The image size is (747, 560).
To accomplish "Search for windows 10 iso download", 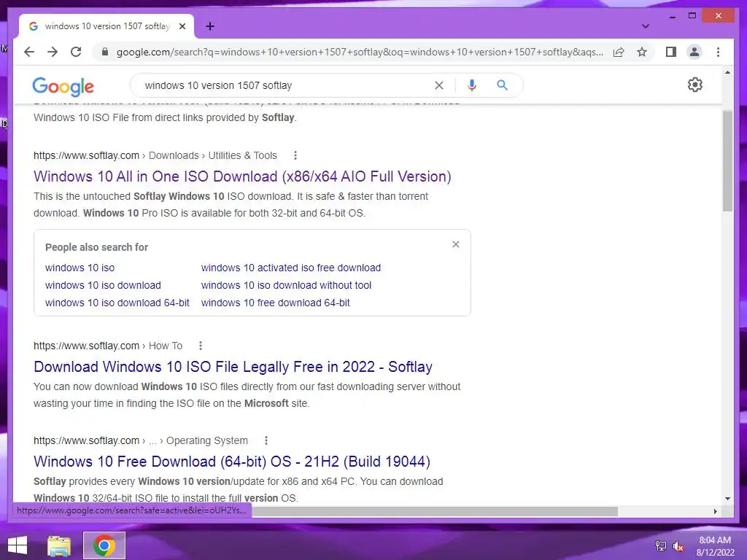I will pos(103,285).
